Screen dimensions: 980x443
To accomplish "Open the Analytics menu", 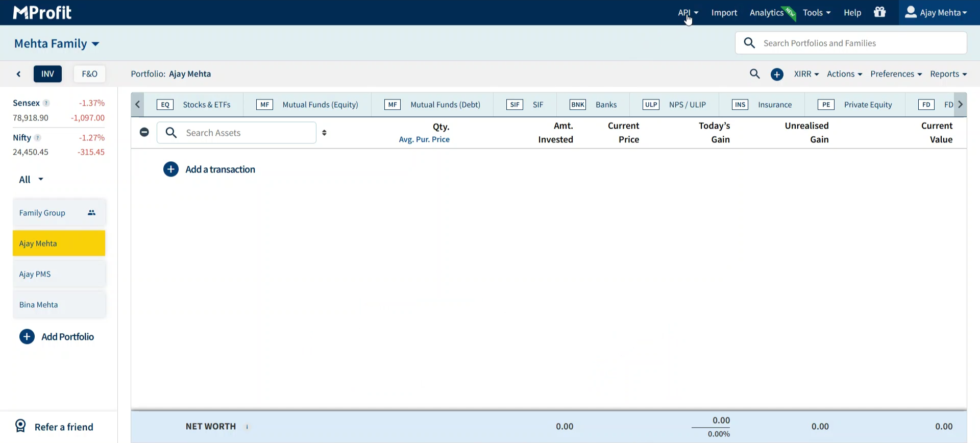I will 767,13.
